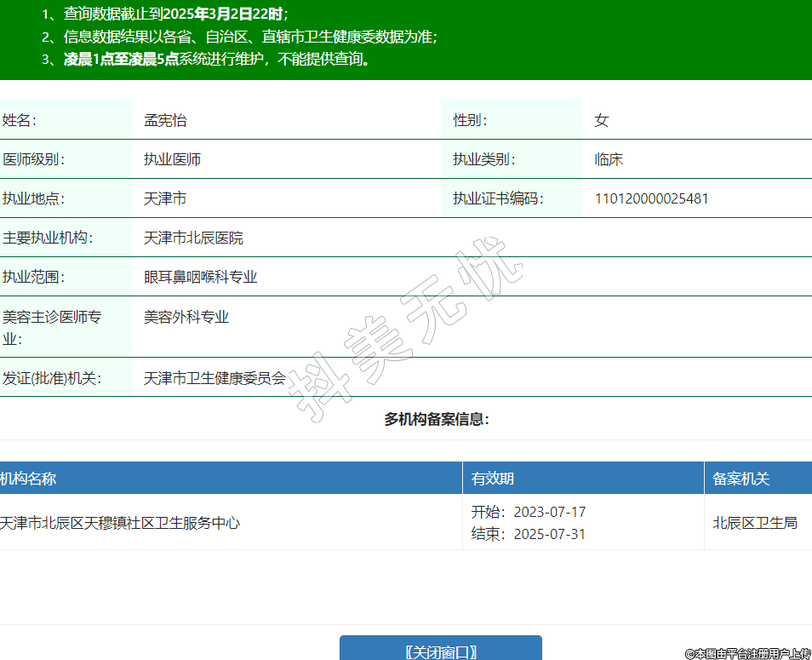Select the certificate number 110120000025481

651,198
